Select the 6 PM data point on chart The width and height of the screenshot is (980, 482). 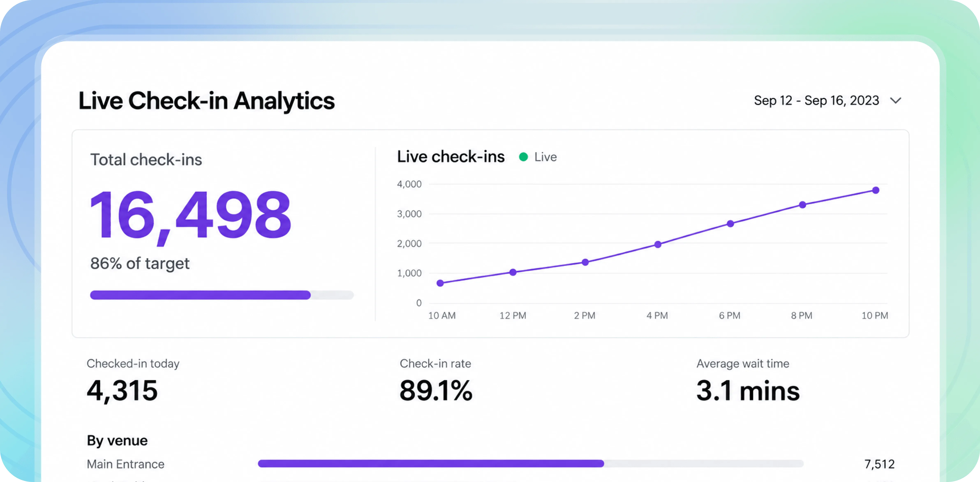point(730,224)
